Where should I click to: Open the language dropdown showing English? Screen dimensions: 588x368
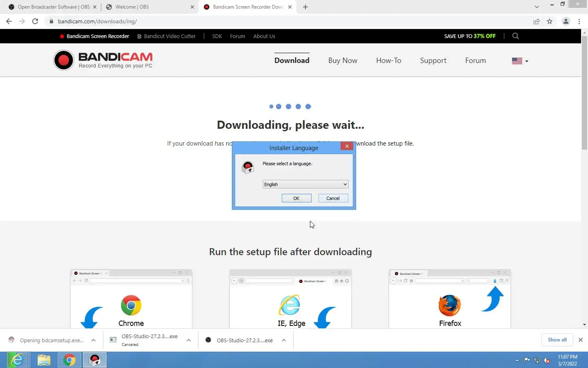305,184
